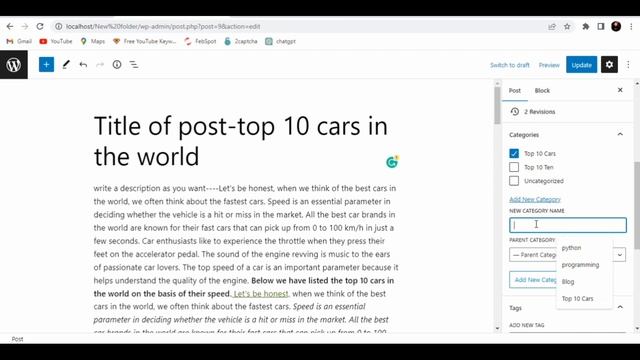
Task: Switch to the Post tab
Action: [x=515, y=91]
